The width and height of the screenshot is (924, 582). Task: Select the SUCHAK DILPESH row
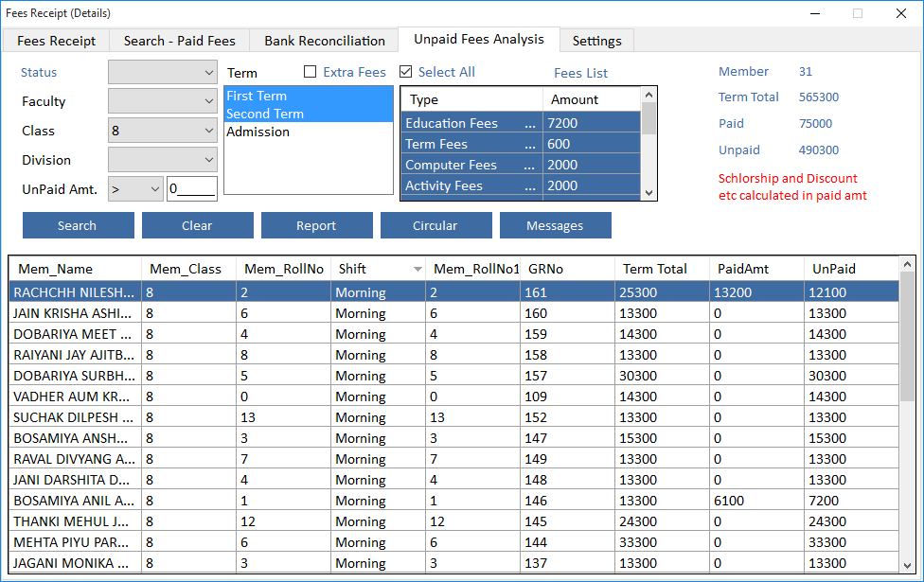454,417
